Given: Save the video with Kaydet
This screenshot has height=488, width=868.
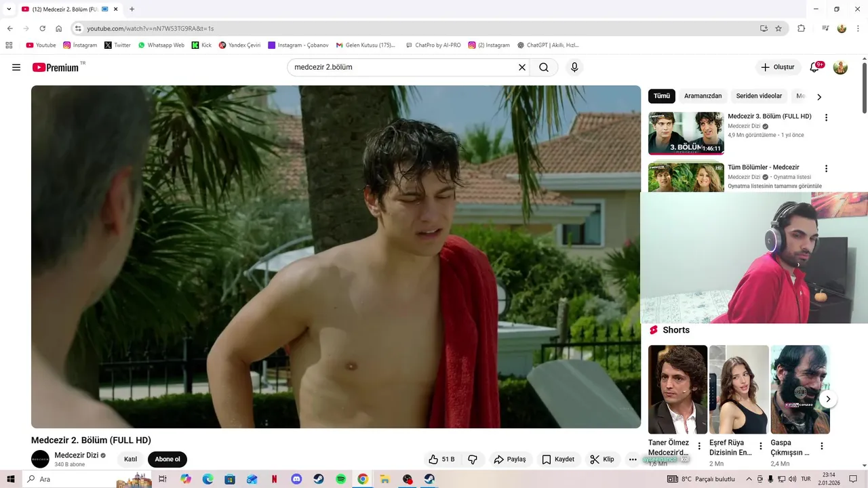Looking at the screenshot, I should (x=558, y=459).
